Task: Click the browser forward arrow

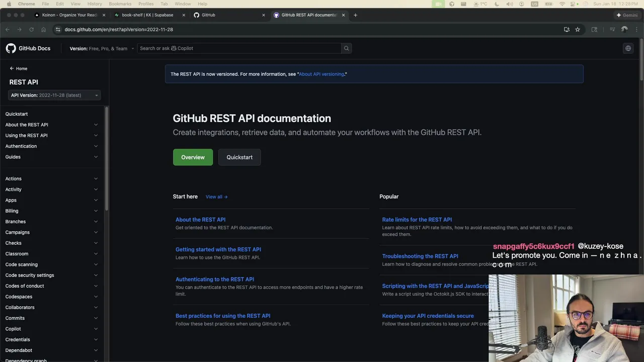Action: [x=20, y=30]
